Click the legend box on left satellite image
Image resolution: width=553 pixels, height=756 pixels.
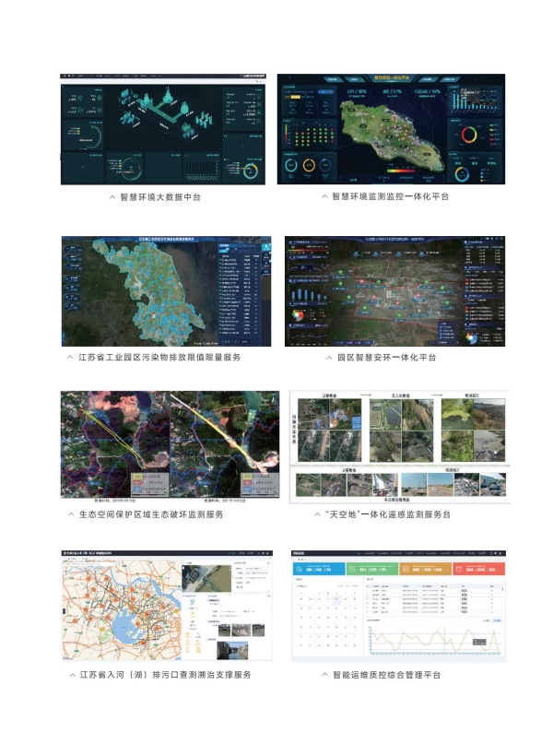point(149,484)
